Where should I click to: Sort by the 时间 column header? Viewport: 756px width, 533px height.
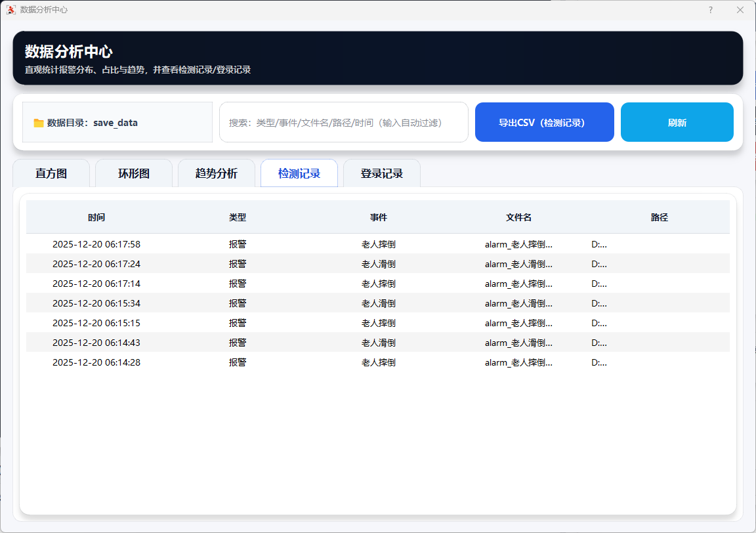coord(96,217)
